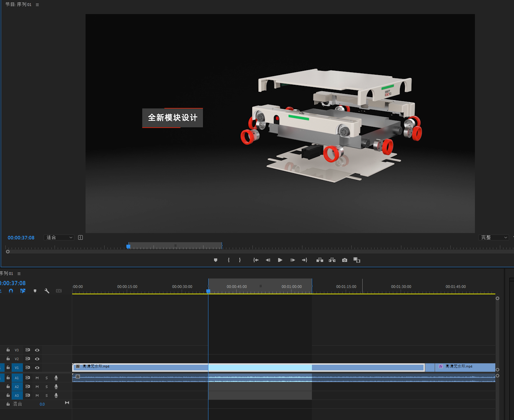Screen dimensions: 514x420
Task: Click the 混合 track volume value 0.0
Action: 42,404
